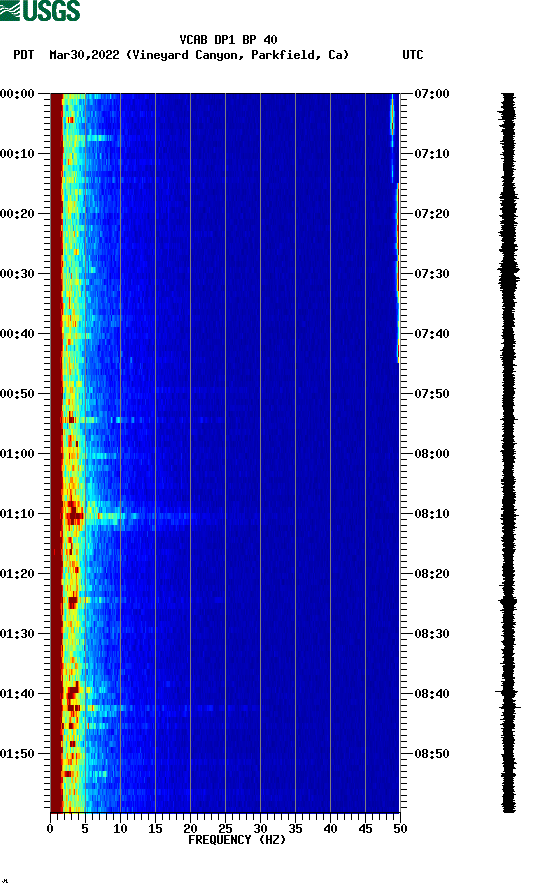Select the title text 'VCAB DP1 BP 40'
Image resolution: width=552 pixels, height=892 pixels.
click(x=228, y=40)
